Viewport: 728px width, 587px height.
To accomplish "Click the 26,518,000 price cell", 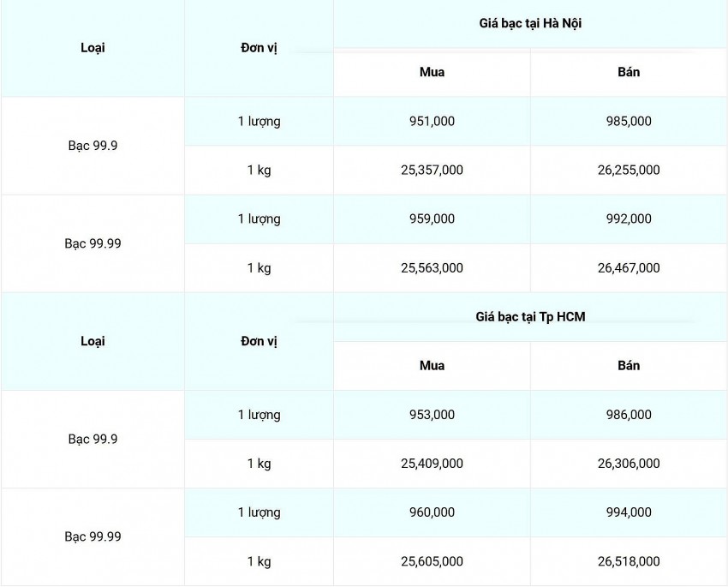I will coord(629,561).
